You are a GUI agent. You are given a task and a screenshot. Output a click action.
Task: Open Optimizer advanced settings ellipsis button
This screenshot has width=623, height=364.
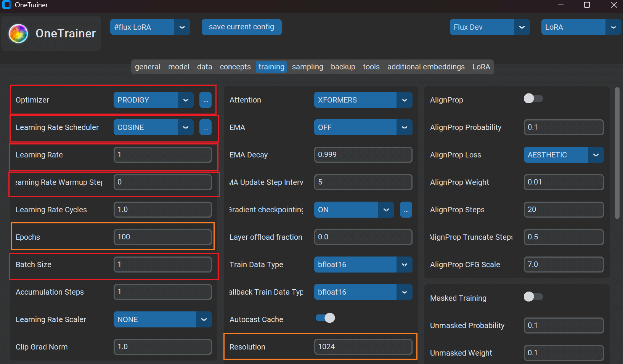pos(206,100)
